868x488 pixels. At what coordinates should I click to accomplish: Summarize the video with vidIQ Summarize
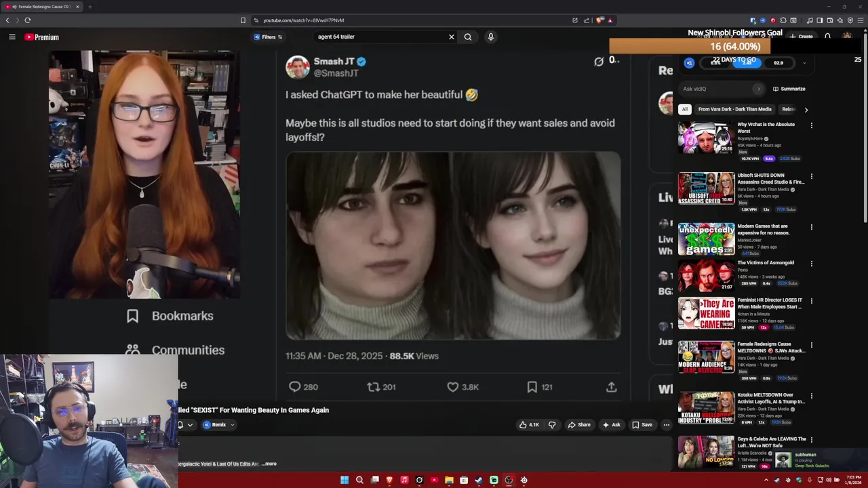[x=789, y=89]
